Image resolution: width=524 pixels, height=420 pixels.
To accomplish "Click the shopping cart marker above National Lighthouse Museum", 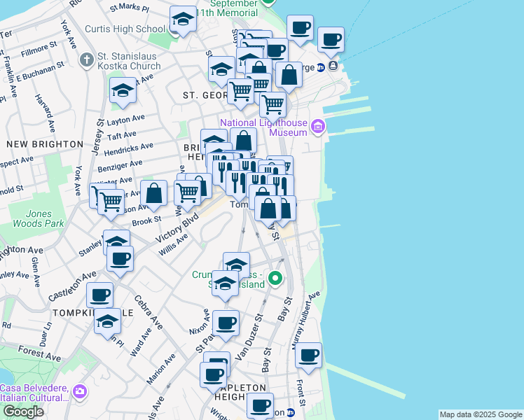I will click(x=273, y=106).
